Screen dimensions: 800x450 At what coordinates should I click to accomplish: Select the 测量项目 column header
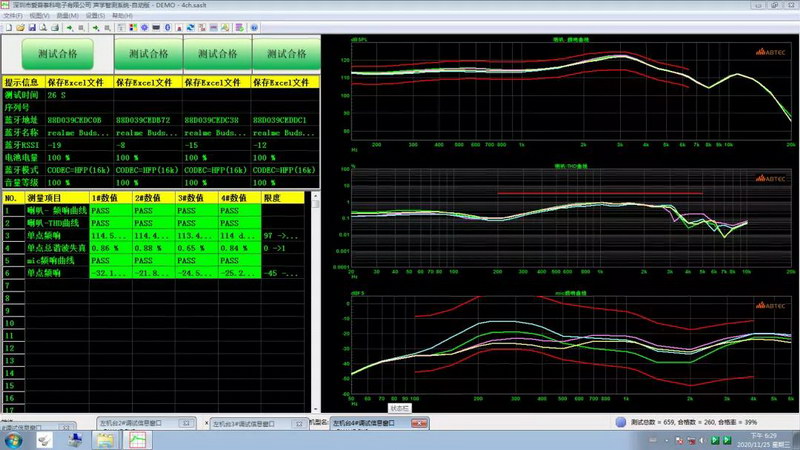57,198
